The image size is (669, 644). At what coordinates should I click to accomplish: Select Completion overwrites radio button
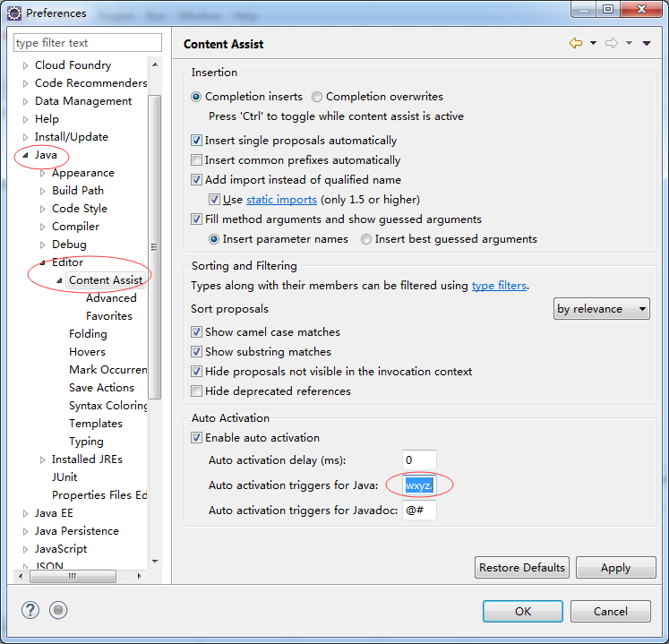[x=316, y=97]
